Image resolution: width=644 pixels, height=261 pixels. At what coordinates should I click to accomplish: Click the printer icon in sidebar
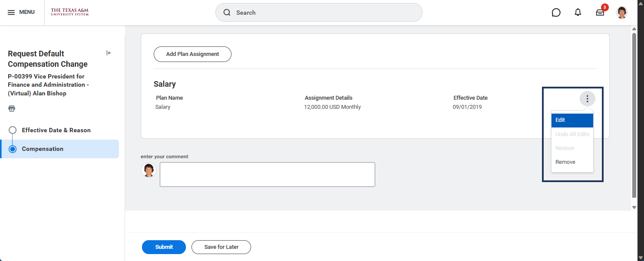pos(12,108)
